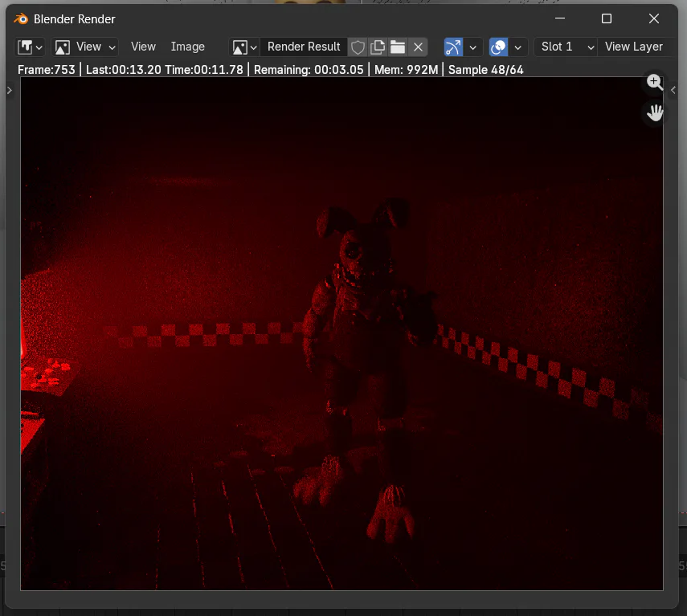Click the pan hand gizmo

tap(655, 112)
